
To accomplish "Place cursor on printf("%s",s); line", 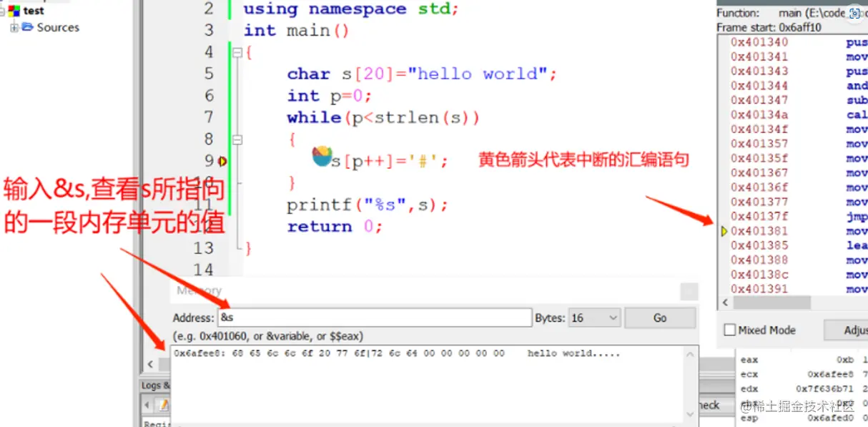I will [x=368, y=205].
